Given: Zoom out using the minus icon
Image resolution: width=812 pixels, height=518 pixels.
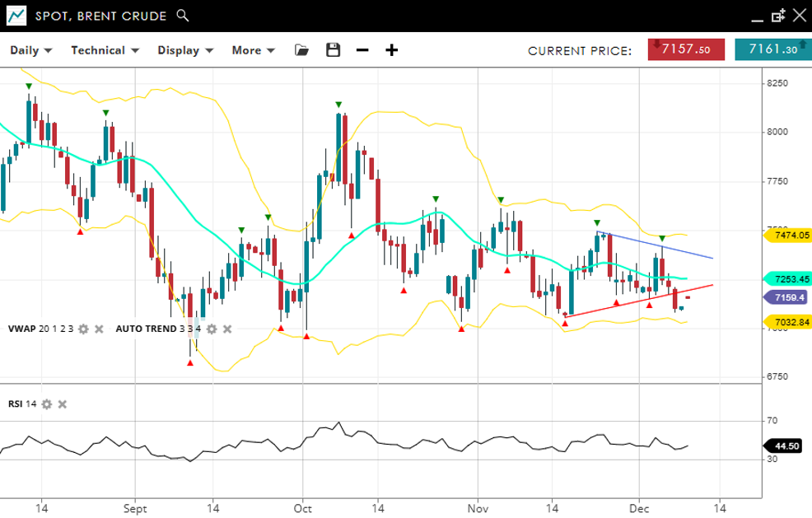Looking at the screenshot, I should tap(362, 50).
